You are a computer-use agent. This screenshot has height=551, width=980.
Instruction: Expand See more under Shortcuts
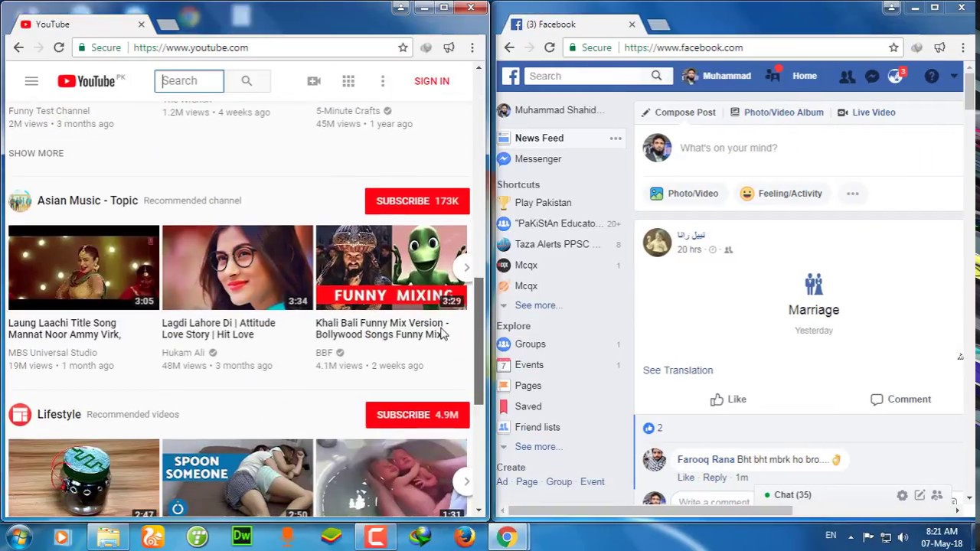coord(534,305)
